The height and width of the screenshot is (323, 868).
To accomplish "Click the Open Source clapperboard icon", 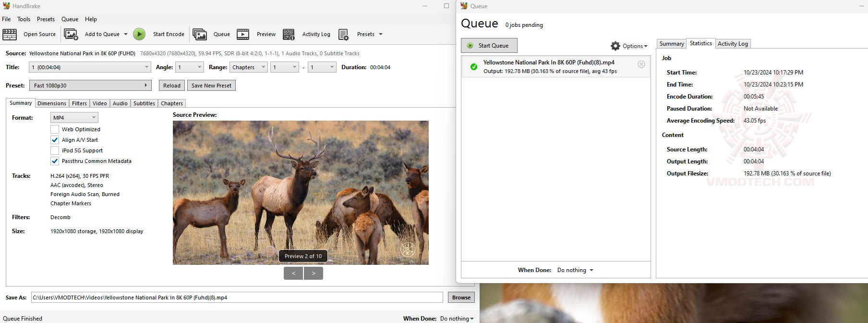I will (10, 34).
